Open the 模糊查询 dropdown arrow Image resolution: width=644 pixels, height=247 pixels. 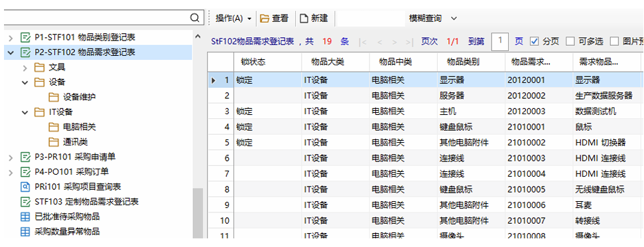click(x=454, y=19)
